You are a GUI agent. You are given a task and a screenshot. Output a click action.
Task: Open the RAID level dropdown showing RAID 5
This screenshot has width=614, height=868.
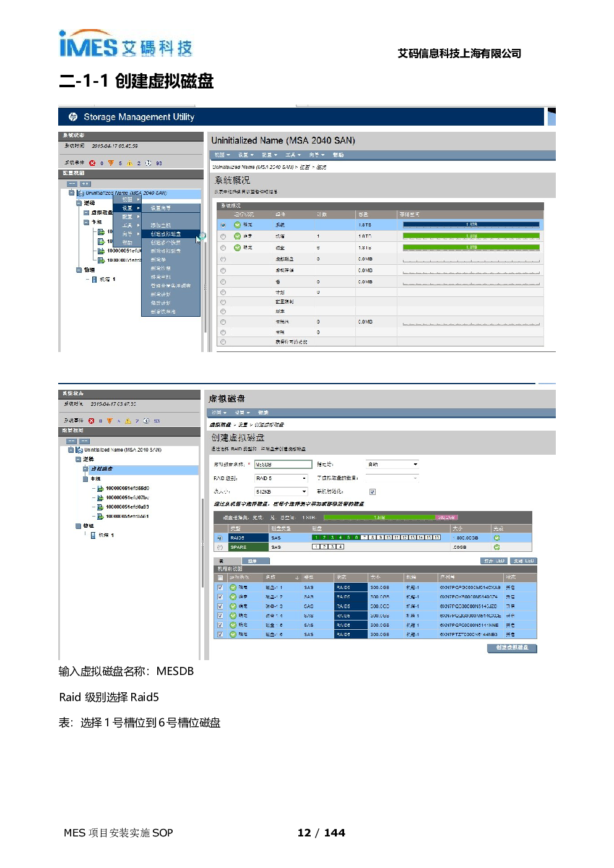pyautogui.click(x=282, y=478)
